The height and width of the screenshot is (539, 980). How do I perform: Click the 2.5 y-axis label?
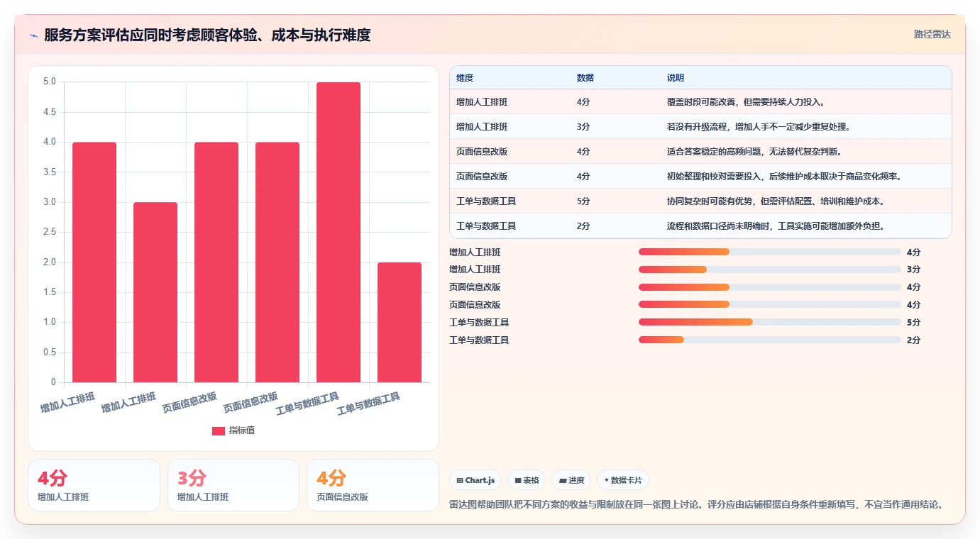coord(50,232)
